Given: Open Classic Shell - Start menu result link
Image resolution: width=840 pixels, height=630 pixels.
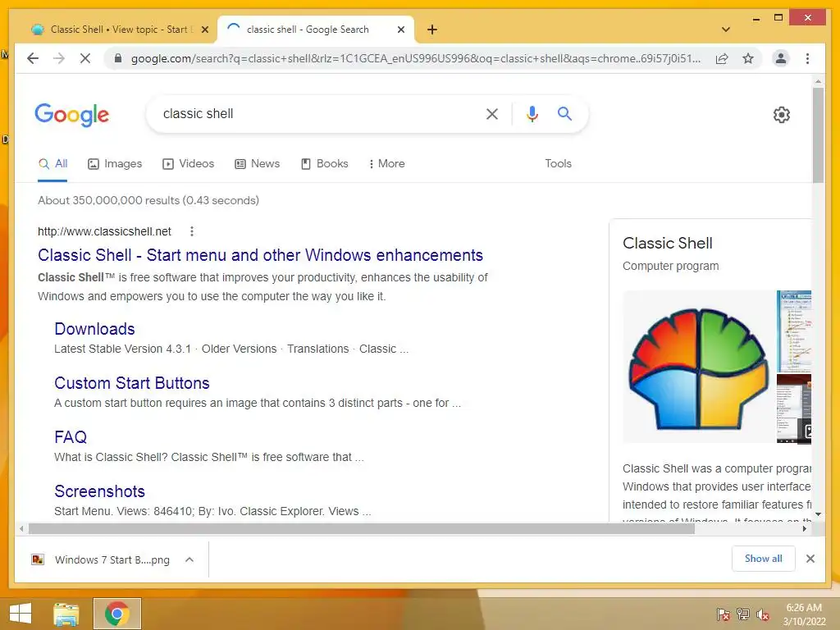Looking at the screenshot, I should click(x=260, y=255).
